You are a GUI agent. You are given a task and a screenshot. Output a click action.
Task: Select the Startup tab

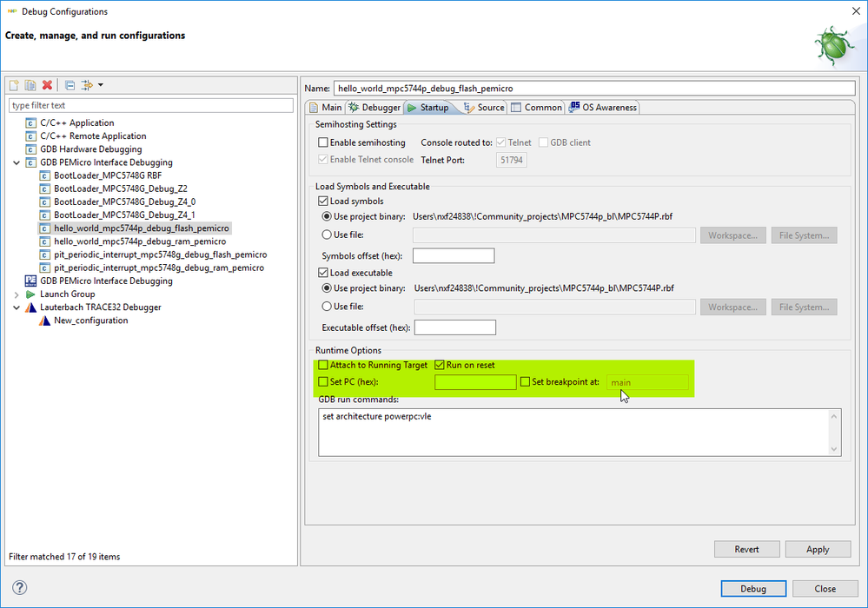tap(429, 108)
